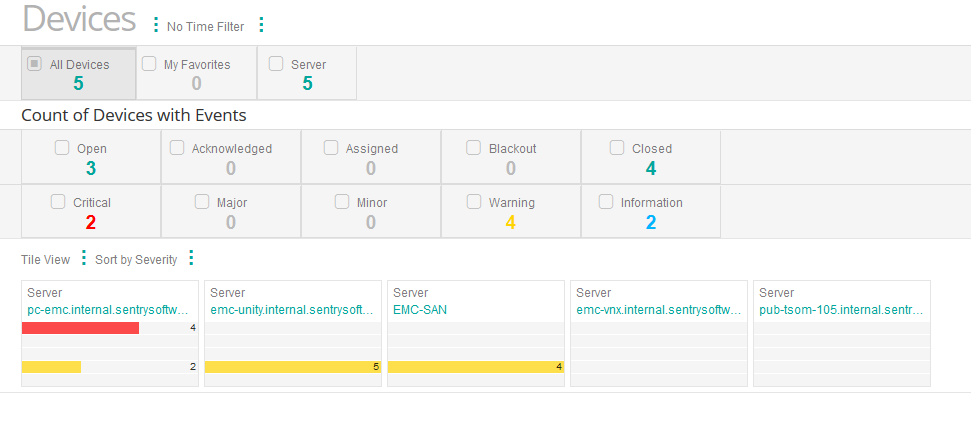Open the kebab menu beside Devices title
The height and width of the screenshot is (428, 971).
[x=155, y=25]
